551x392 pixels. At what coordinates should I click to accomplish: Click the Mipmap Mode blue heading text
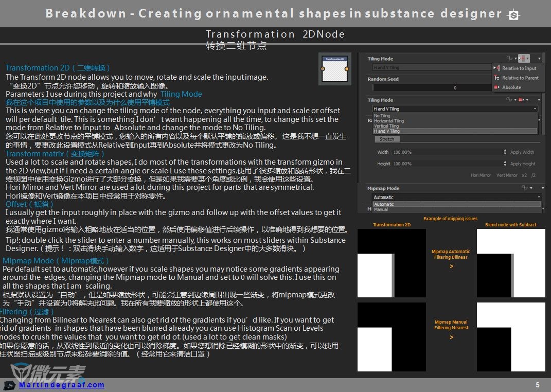(56, 261)
